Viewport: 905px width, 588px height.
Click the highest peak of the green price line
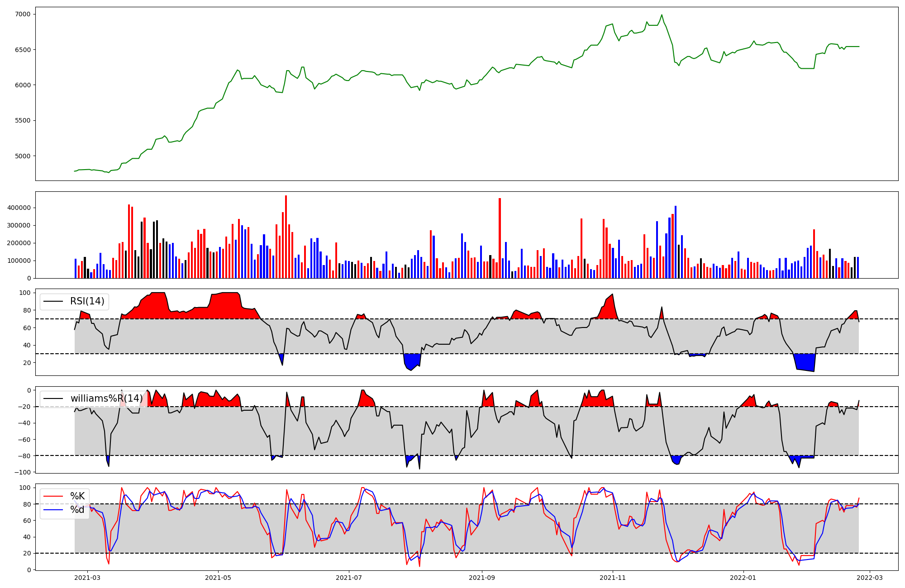tap(662, 15)
